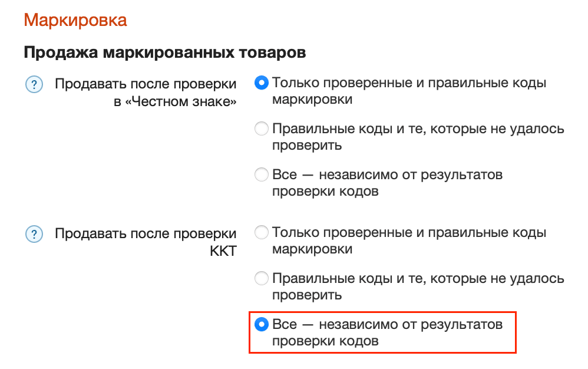Open the «Маркировка» section heading
588x369 pixels.
75,19
